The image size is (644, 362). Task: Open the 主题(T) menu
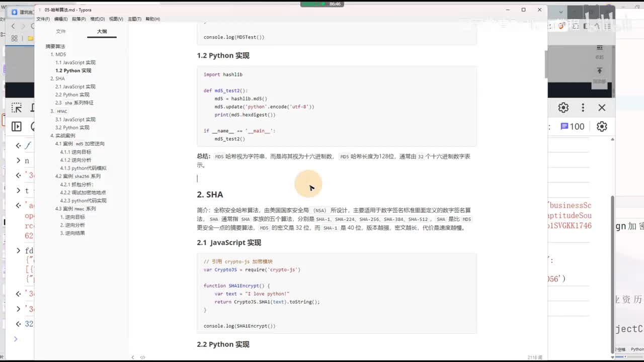(134, 19)
